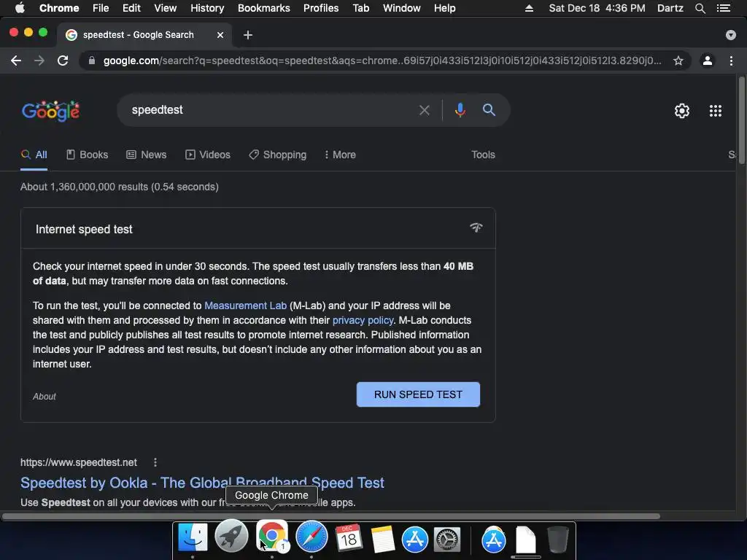Bookmark this page with the star

point(678,61)
